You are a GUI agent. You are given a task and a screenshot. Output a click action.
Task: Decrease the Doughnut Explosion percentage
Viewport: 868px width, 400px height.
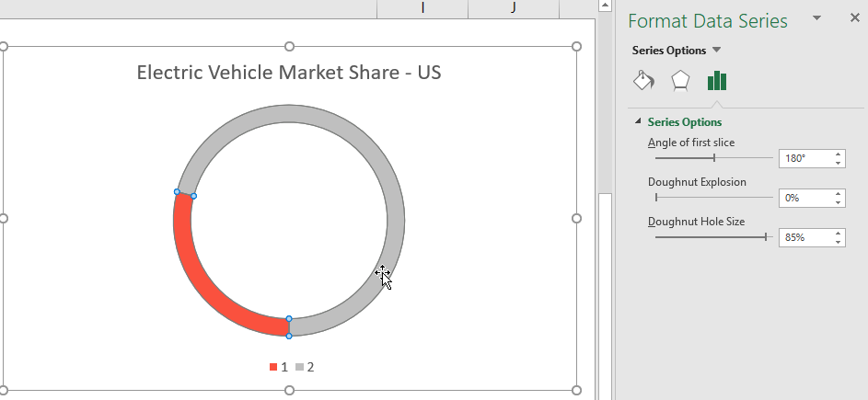click(x=839, y=202)
